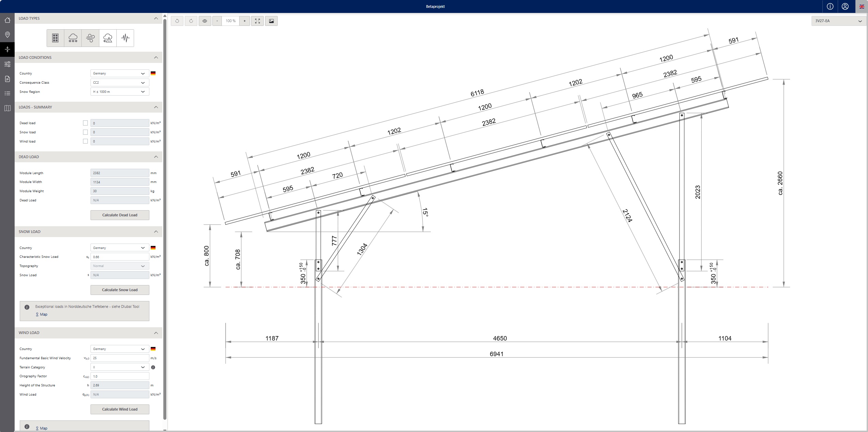Collapse the Loads - Summary section

(x=156, y=107)
